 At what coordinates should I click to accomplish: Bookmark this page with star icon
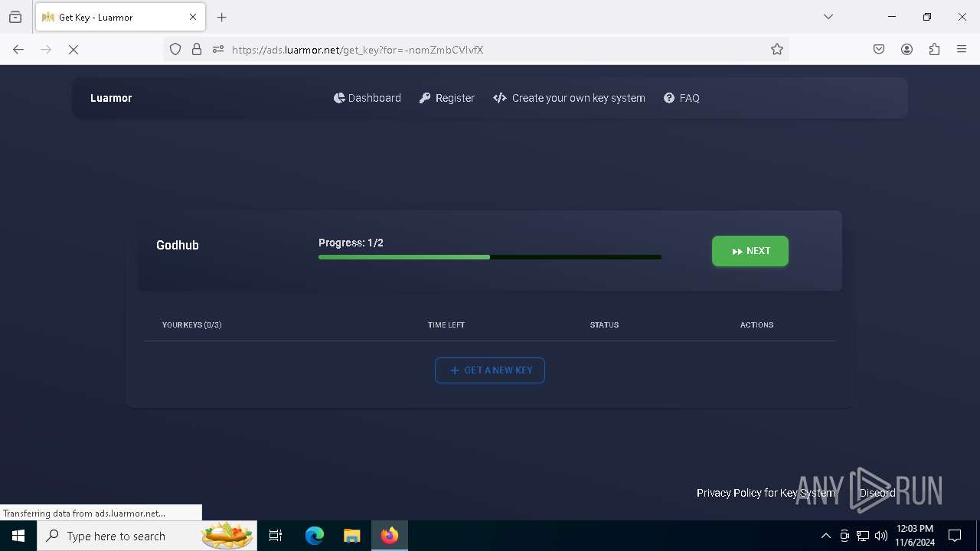click(777, 50)
